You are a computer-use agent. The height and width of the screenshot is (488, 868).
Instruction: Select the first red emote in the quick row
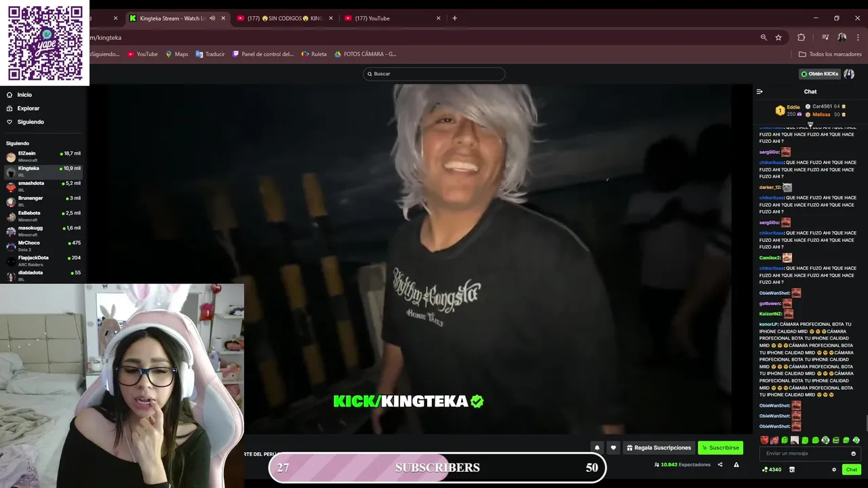(x=764, y=441)
